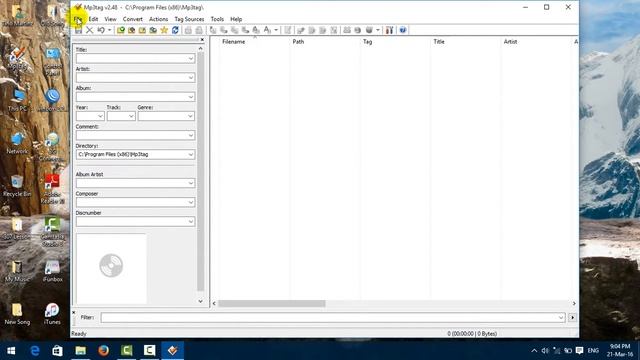Select the Network desktop icon
Screen dimensions: 640x360
pyautogui.click(x=17, y=143)
